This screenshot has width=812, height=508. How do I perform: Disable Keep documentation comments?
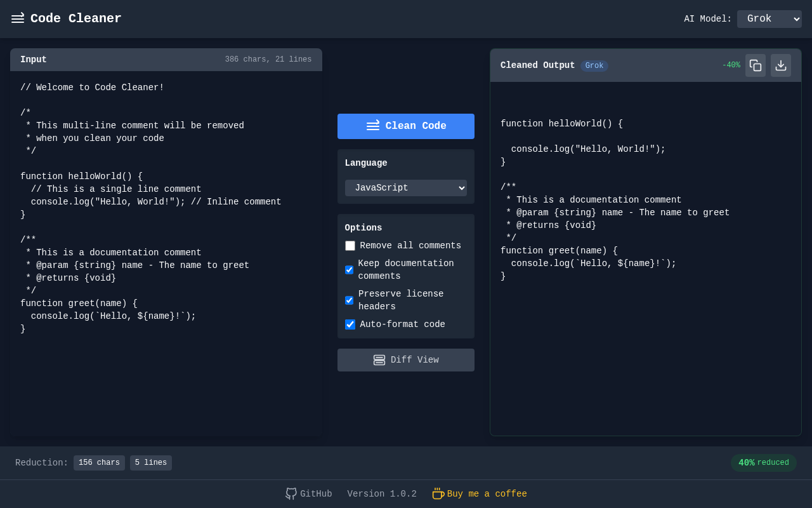(x=349, y=270)
